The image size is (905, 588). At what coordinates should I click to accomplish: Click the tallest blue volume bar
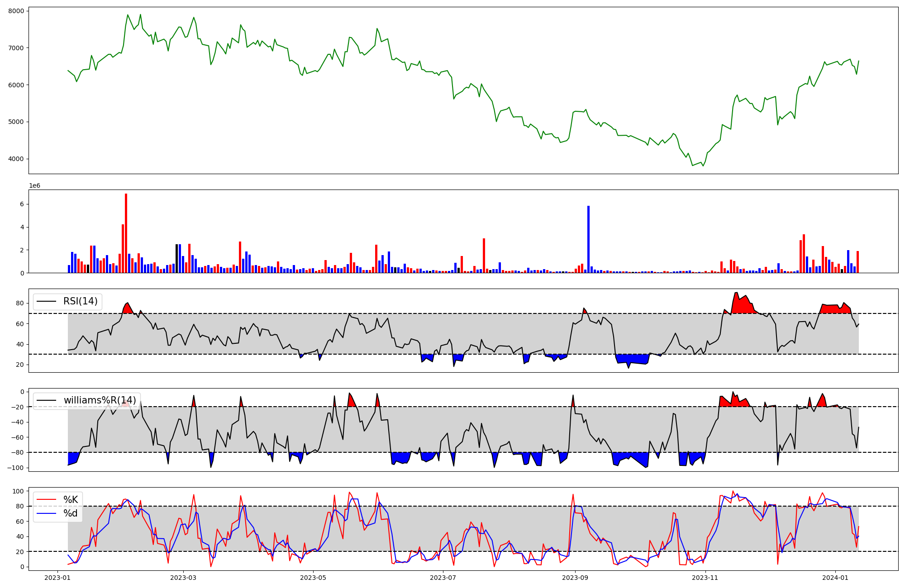point(588,239)
